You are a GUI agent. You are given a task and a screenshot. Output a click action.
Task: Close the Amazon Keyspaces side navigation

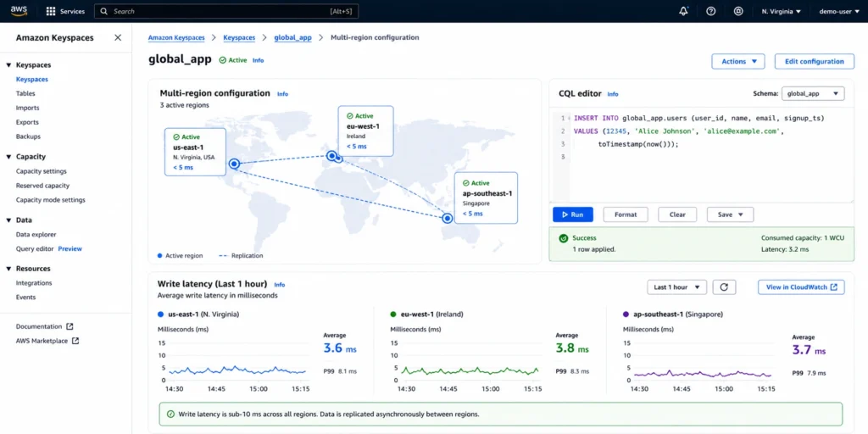click(118, 37)
